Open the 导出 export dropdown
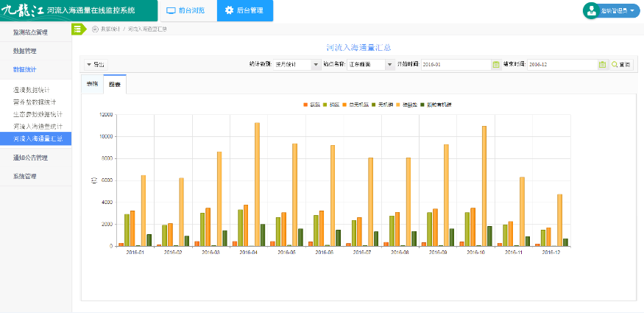 [x=95, y=65]
